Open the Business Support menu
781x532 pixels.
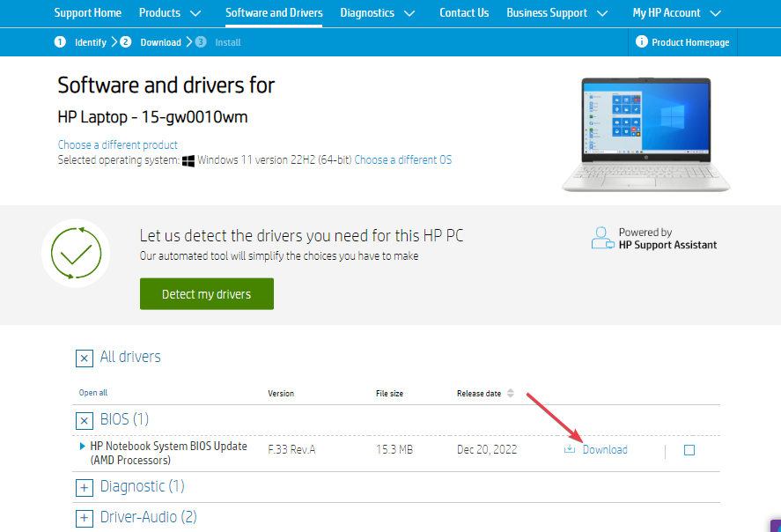coord(547,13)
